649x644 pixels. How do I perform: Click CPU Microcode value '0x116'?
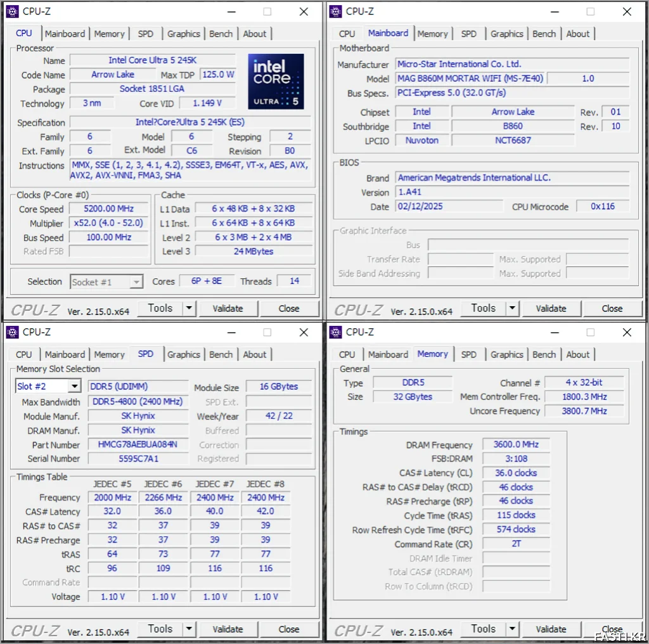tap(603, 206)
